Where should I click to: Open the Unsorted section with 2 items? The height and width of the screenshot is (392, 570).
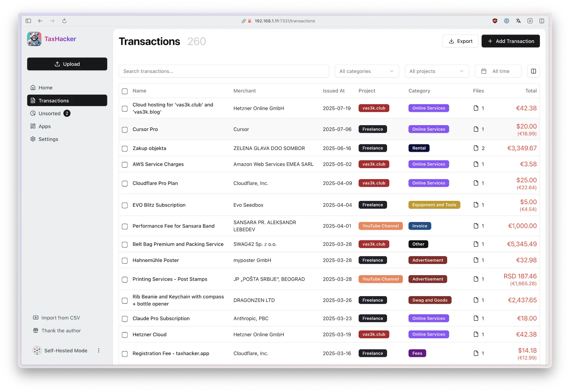pyautogui.click(x=49, y=113)
